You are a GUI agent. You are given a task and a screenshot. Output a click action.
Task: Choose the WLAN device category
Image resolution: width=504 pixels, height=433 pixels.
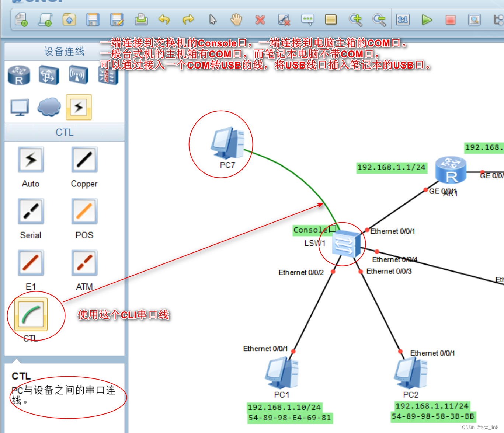tap(79, 75)
